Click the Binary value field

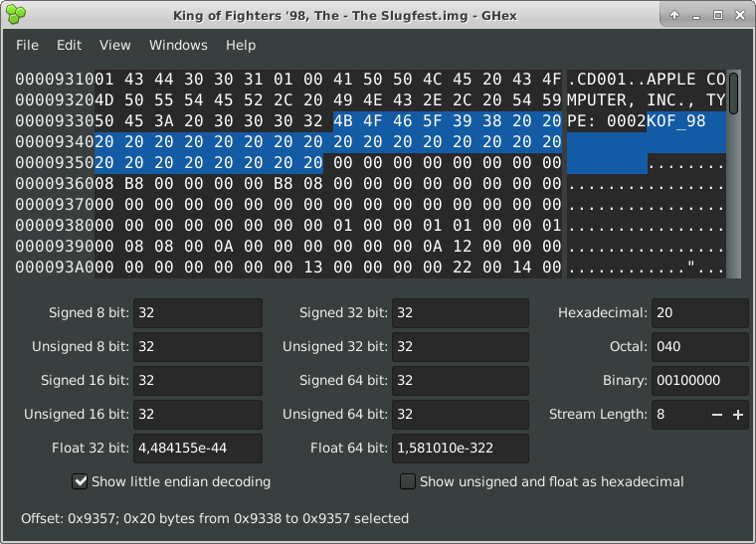[699, 381]
